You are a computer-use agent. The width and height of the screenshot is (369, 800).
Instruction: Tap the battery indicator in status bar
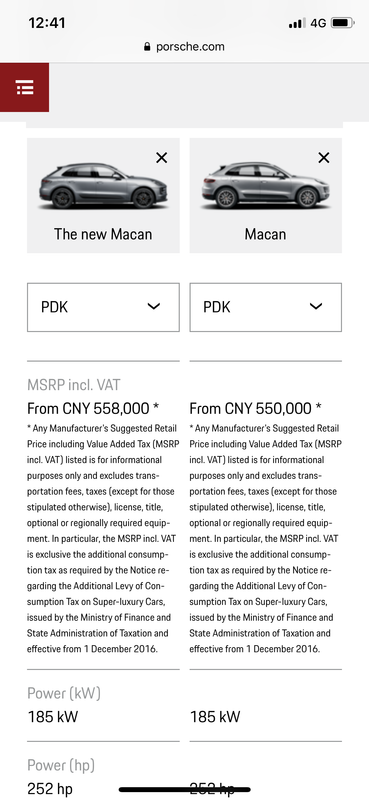tap(342, 23)
